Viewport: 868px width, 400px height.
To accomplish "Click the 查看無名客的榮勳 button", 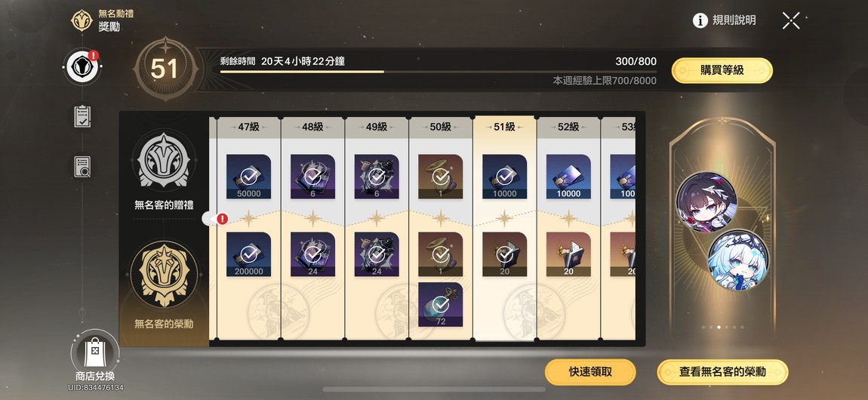I will (722, 372).
